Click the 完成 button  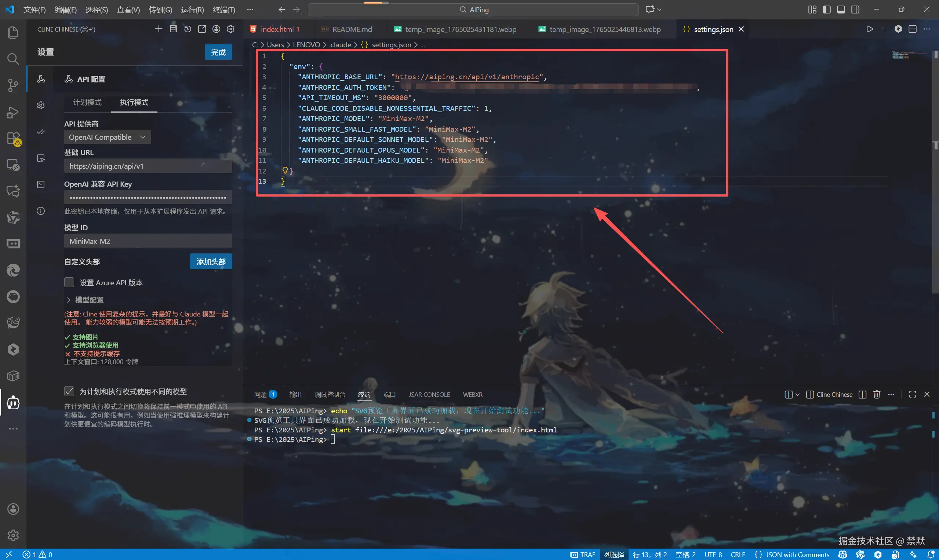point(218,52)
